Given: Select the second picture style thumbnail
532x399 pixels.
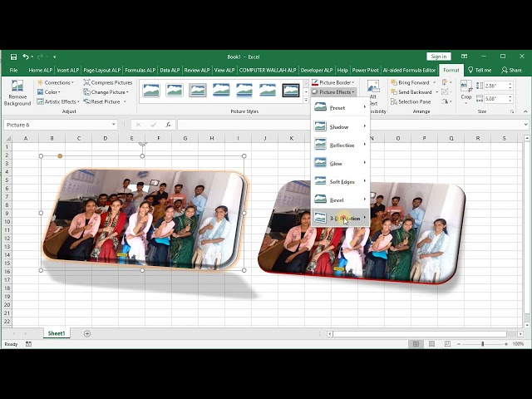Looking at the screenshot, I should 175,91.
